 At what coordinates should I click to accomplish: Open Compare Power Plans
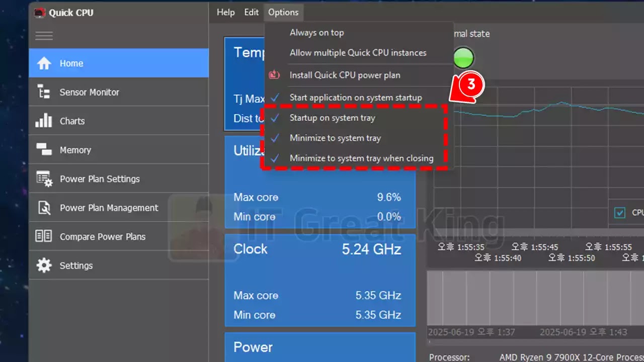pyautogui.click(x=119, y=236)
